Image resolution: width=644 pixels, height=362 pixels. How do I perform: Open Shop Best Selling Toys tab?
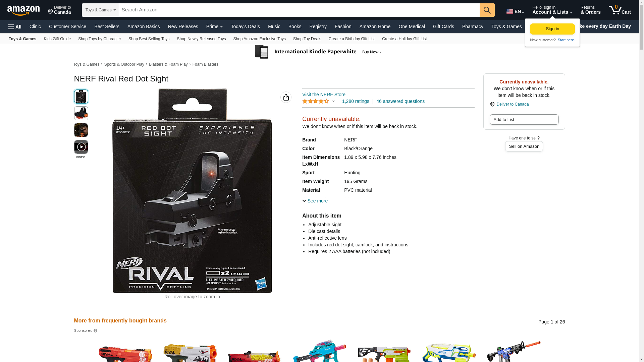[x=149, y=39]
